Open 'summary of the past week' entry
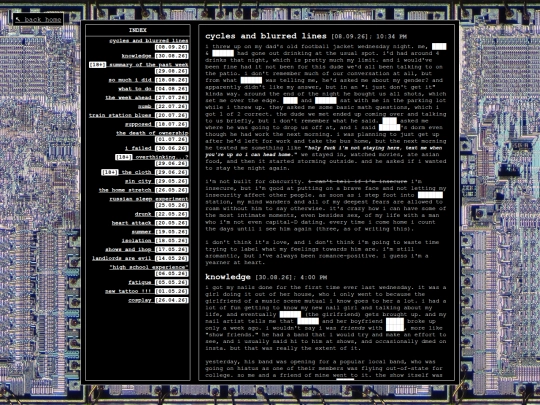 click(x=149, y=65)
